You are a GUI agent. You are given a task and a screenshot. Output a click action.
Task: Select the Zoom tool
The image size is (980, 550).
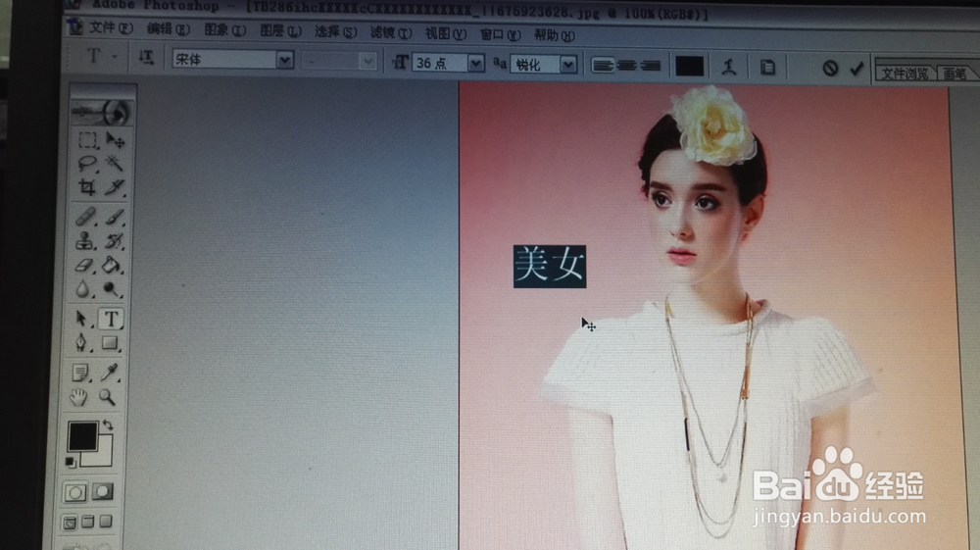coord(108,397)
